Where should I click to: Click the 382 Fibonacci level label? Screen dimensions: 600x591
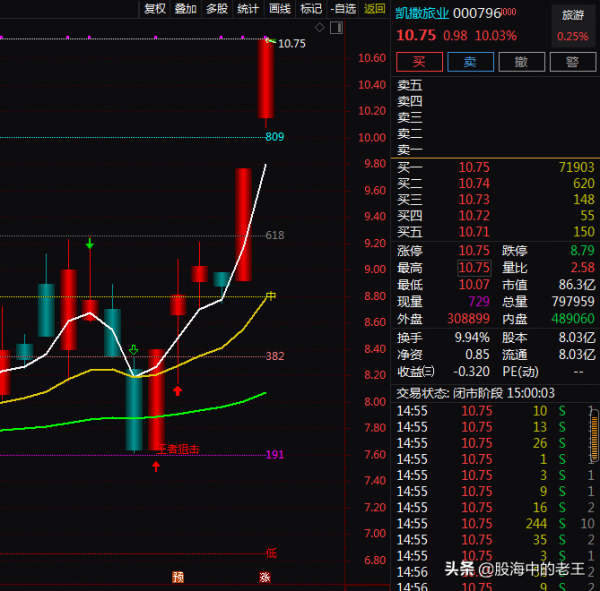coord(275,356)
